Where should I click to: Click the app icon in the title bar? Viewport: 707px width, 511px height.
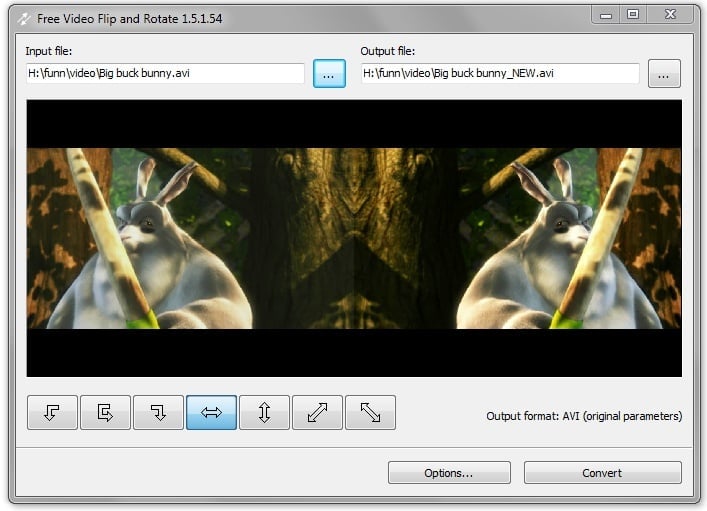click(23, 19)
